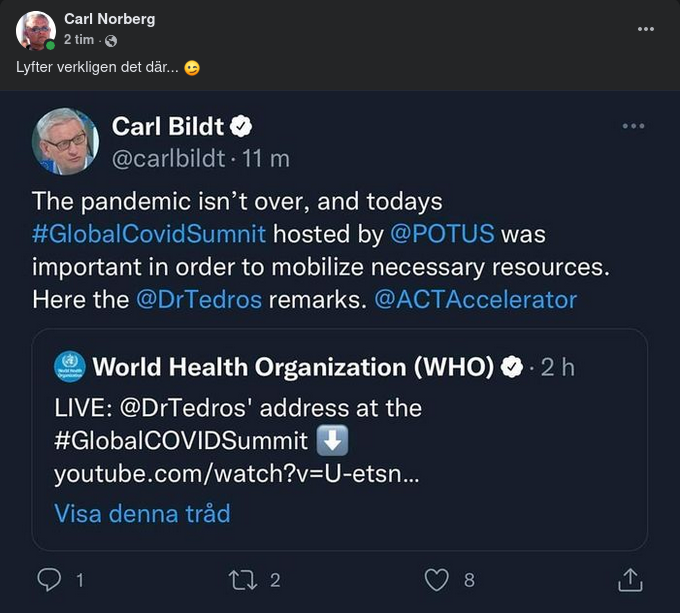Open the Carl Norberg profile name link
Viewport: 680px width, 613px height.
point(109,19)
